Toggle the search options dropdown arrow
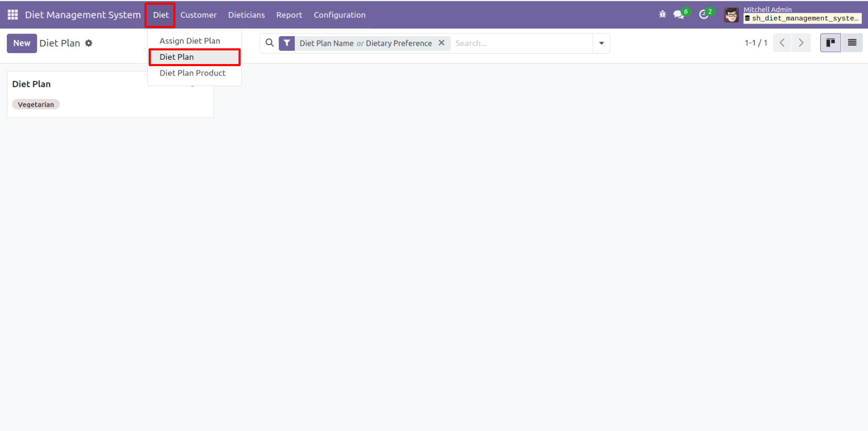 click(602, 43)
